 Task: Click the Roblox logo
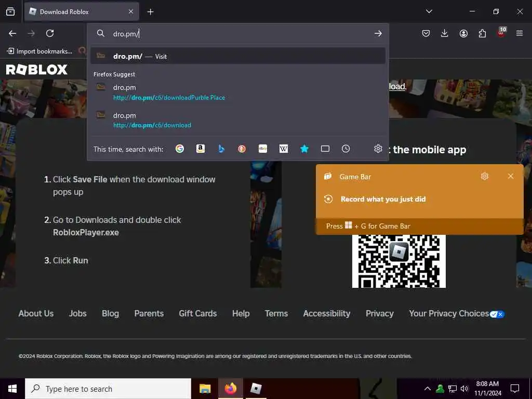tap(37, 70)
